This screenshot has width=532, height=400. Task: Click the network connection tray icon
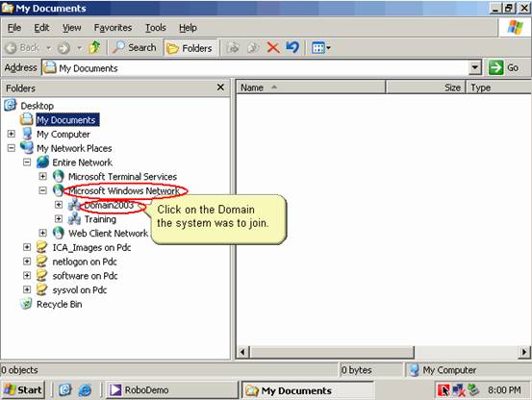(459, 390)
